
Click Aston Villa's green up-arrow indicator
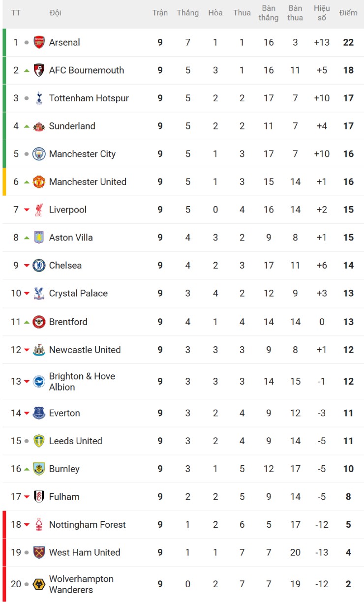tap(27, 238)
